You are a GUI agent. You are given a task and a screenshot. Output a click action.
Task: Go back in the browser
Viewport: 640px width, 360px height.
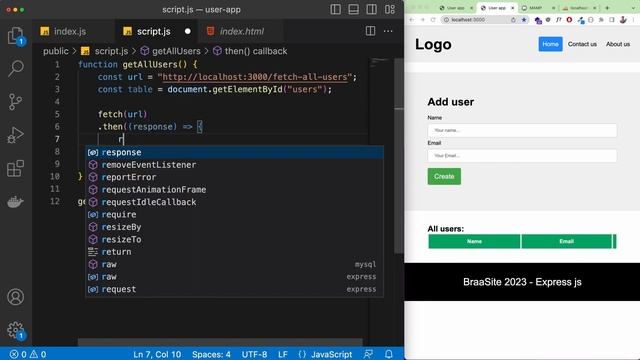pyautogui.click(x=412, y=20)
